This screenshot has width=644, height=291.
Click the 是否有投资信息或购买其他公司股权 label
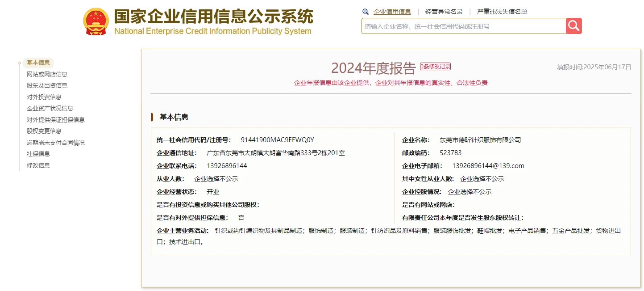point(208,205)
